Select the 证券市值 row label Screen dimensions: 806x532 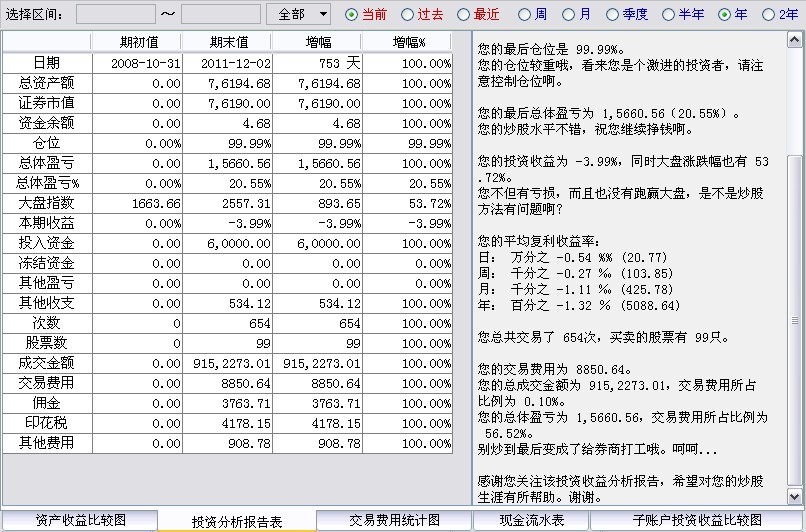click(47, 103)
